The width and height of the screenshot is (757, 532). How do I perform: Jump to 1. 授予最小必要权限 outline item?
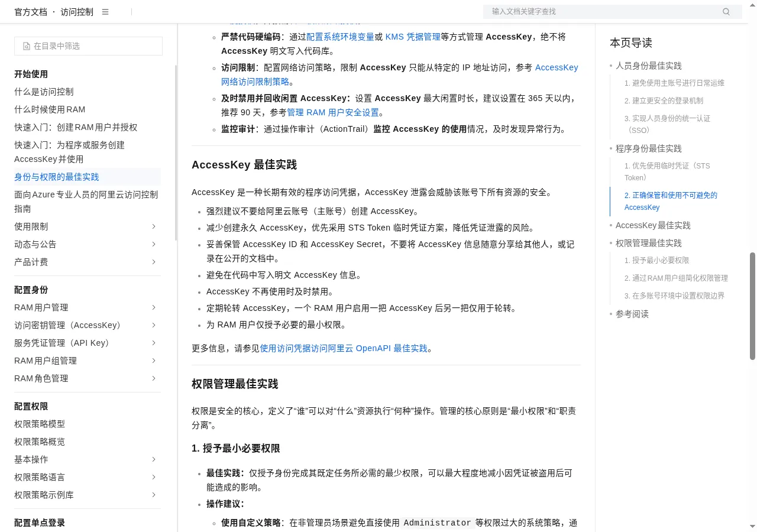pos(657,261)
